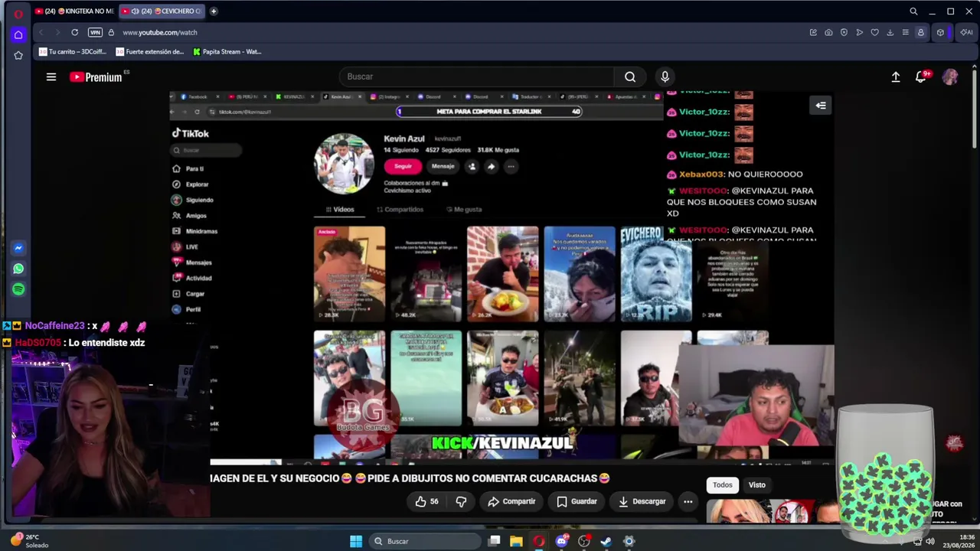The image size is (980, 551).
Task: Open the volume speaker tray icon
Action: click(929, 541)
